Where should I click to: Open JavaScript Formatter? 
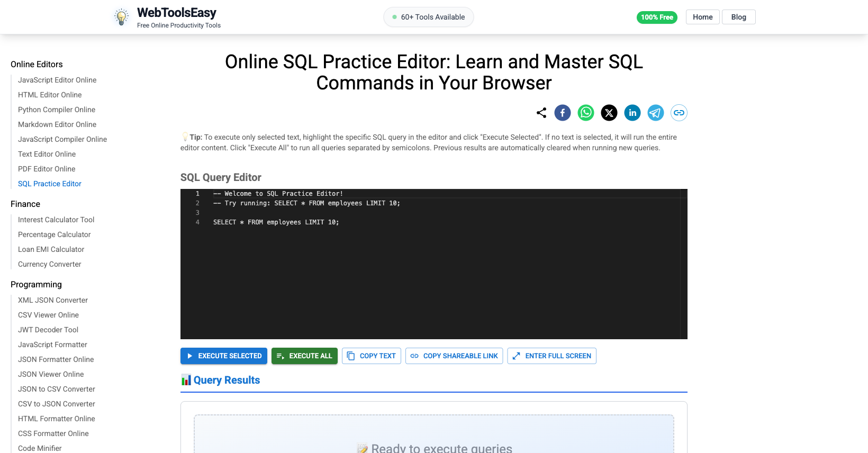[x=52, y=345]
